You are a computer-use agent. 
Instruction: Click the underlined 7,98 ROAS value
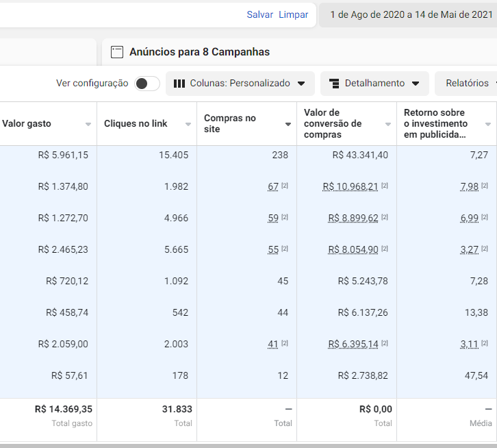(x=470, y=186)
